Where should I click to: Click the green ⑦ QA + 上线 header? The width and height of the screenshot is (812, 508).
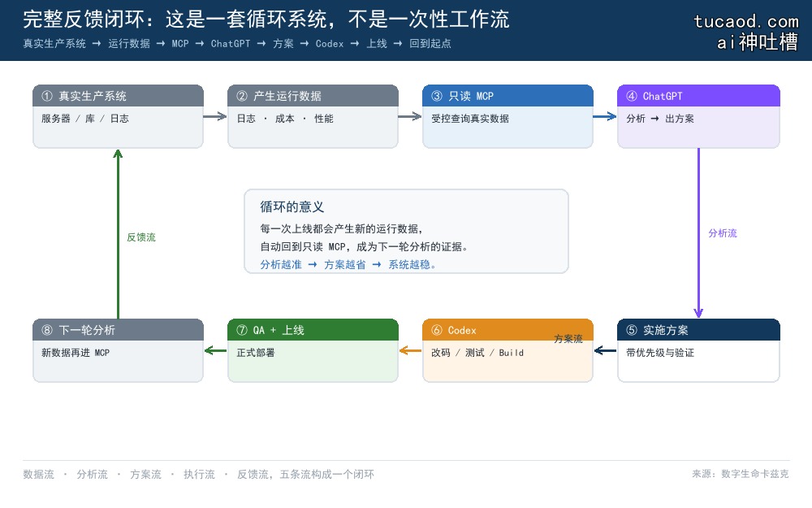pos(313,330)
